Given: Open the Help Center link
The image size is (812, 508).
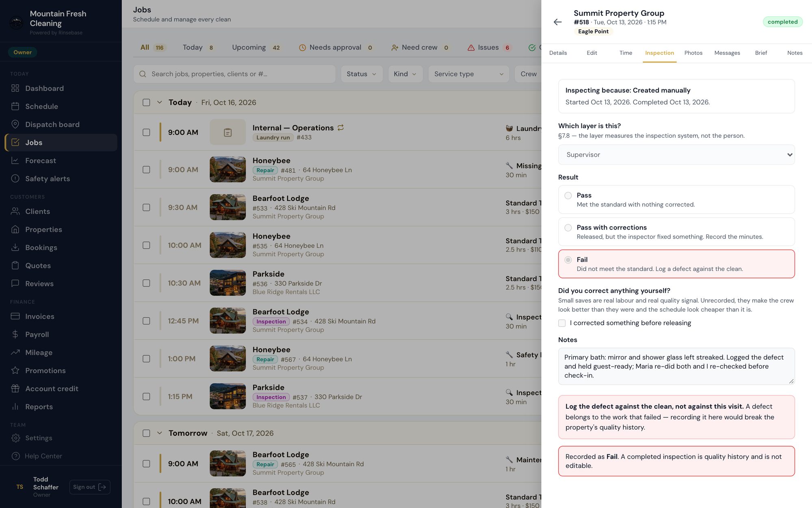Looking at the screenshot, I should [43, 456].
